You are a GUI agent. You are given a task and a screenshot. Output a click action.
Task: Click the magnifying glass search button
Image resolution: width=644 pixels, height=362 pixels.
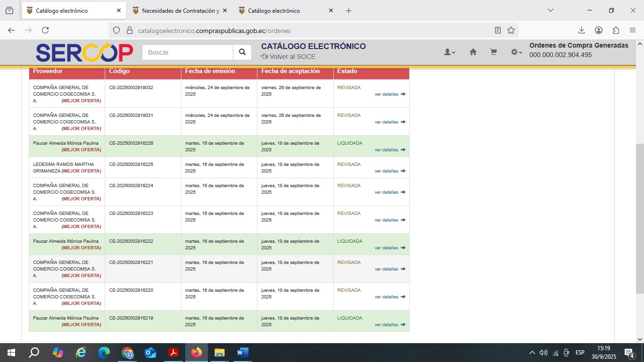point(242,52)
